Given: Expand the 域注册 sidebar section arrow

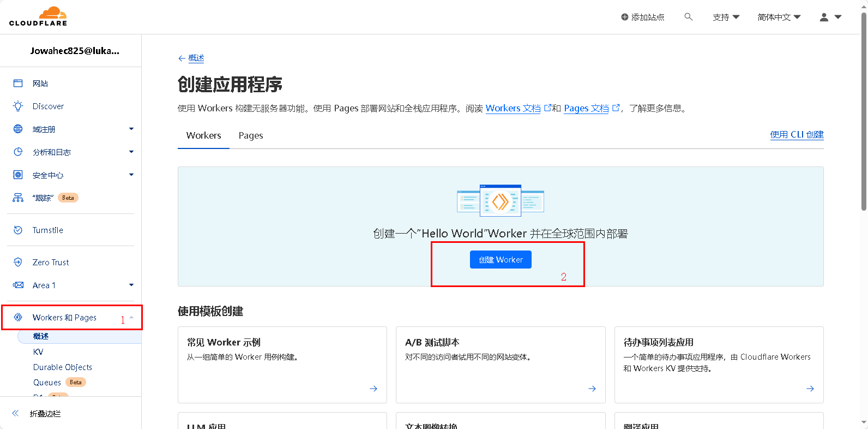Looking at the screenshot, I should 131,129.
